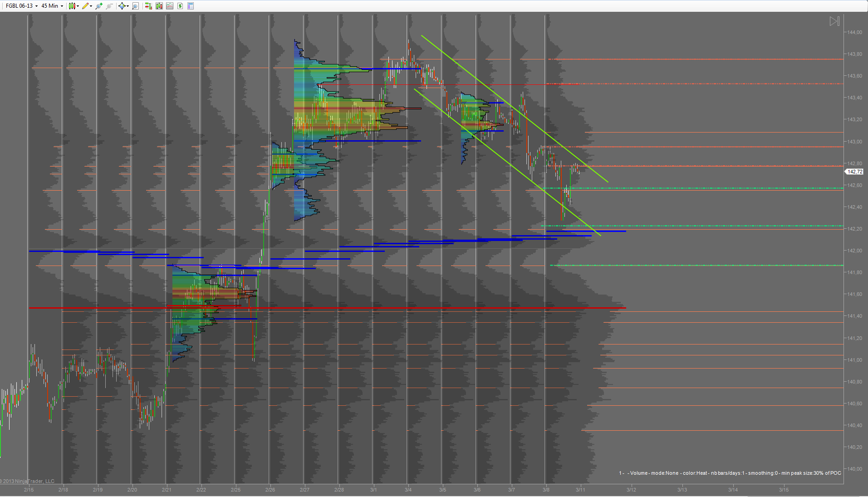
Task: Click the 3/15 date axis label
Action: [784, 490]
